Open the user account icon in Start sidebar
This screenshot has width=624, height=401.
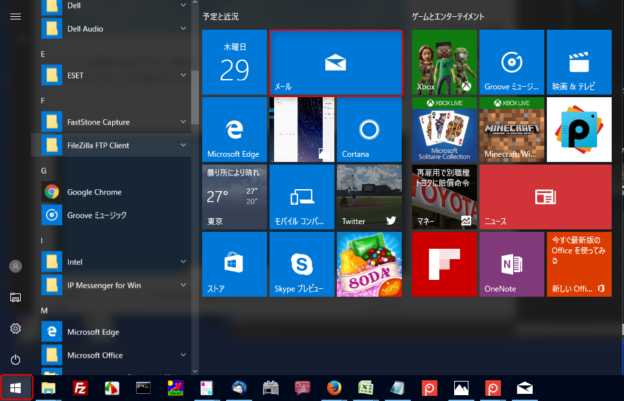point(16,266)
